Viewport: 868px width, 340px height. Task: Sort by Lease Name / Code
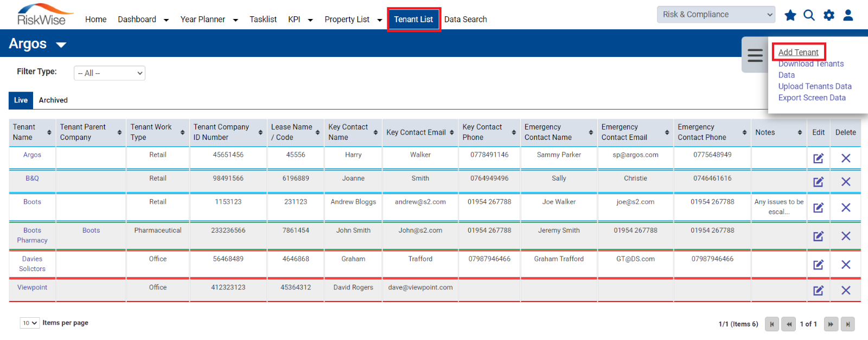coord(317,132)
